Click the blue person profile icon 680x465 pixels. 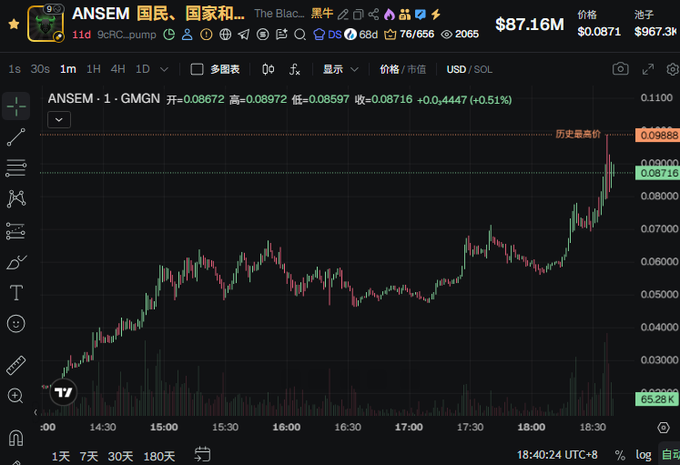click(187, 34)
